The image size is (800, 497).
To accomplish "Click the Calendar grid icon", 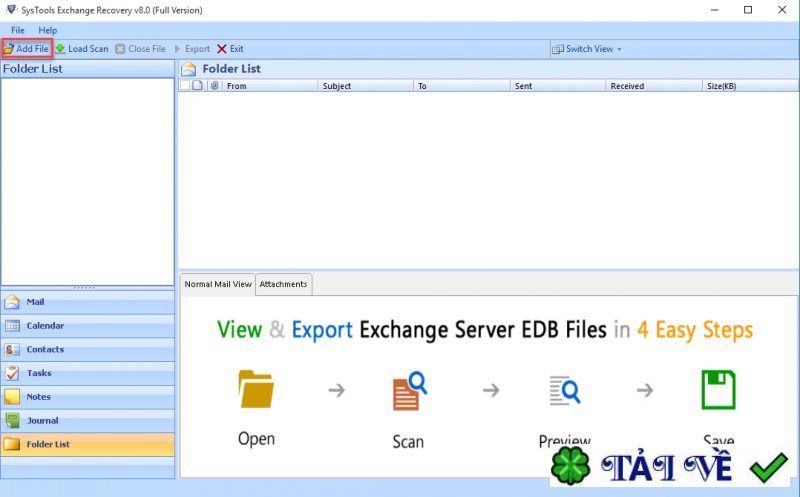I will point(12,326).
